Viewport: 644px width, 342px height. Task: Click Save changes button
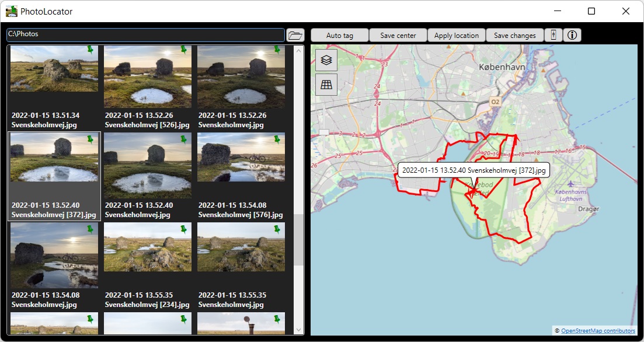(x=514, y=36)
